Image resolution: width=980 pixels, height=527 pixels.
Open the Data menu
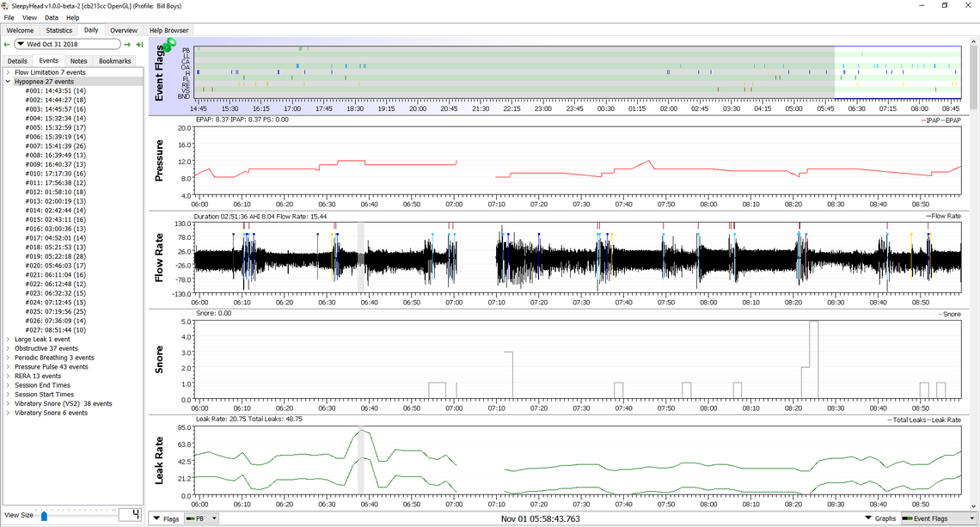(x=52, y=17)
